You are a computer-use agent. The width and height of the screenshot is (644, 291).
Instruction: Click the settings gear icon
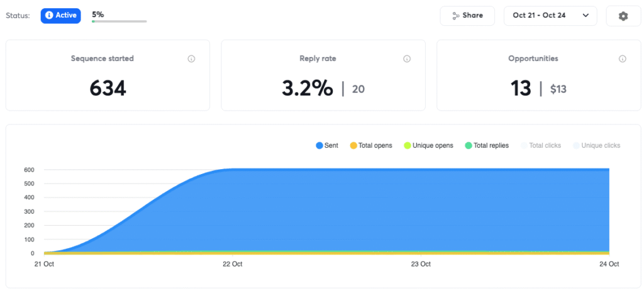tap(623, 16)
